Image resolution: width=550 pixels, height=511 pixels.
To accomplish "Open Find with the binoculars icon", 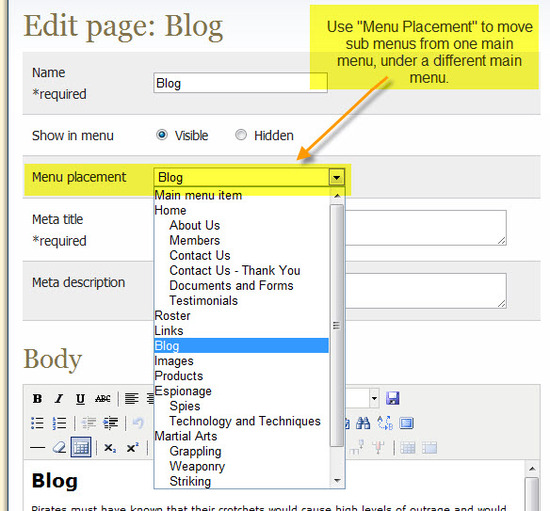I will (363, 423).
